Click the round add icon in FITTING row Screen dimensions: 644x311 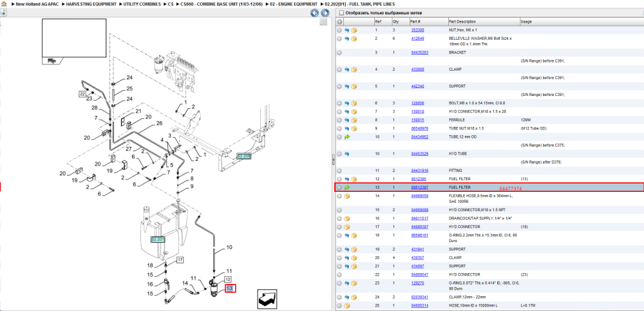(339, 171)
